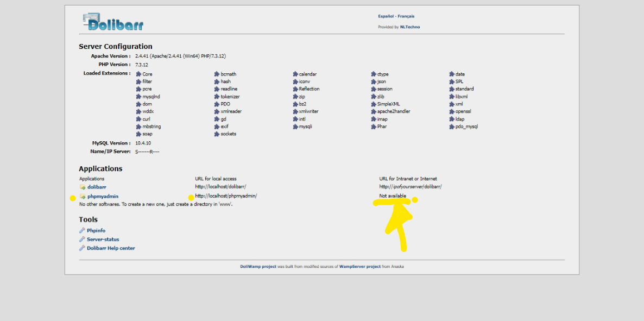Open the phpmyadmin application link
This screenshot has width=644, height=321.
pos(103,196)
